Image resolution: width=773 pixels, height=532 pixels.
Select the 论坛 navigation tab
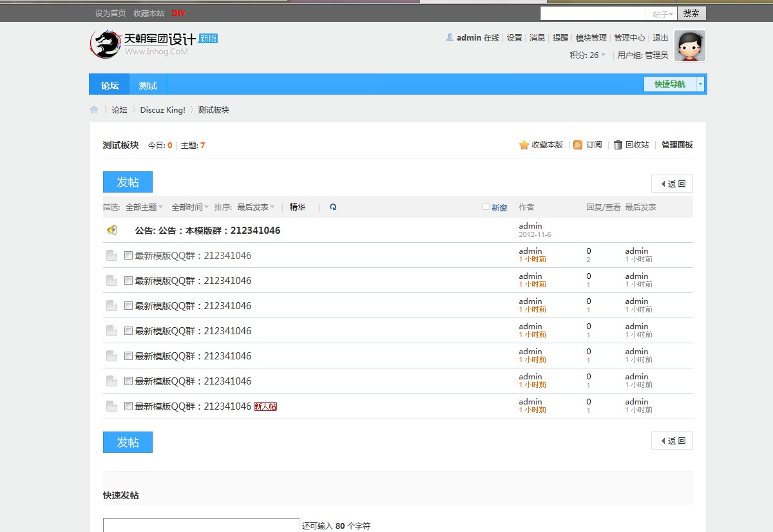pos(110,85)
